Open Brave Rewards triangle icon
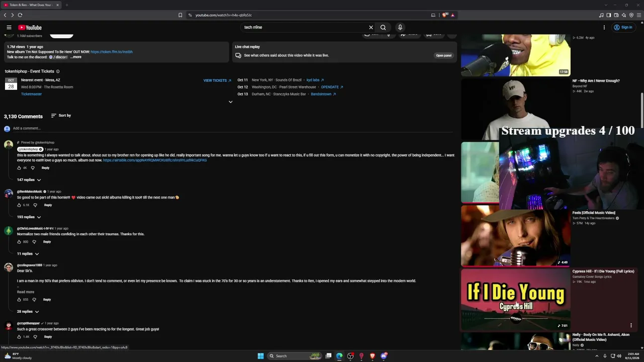 coord(452,15)
